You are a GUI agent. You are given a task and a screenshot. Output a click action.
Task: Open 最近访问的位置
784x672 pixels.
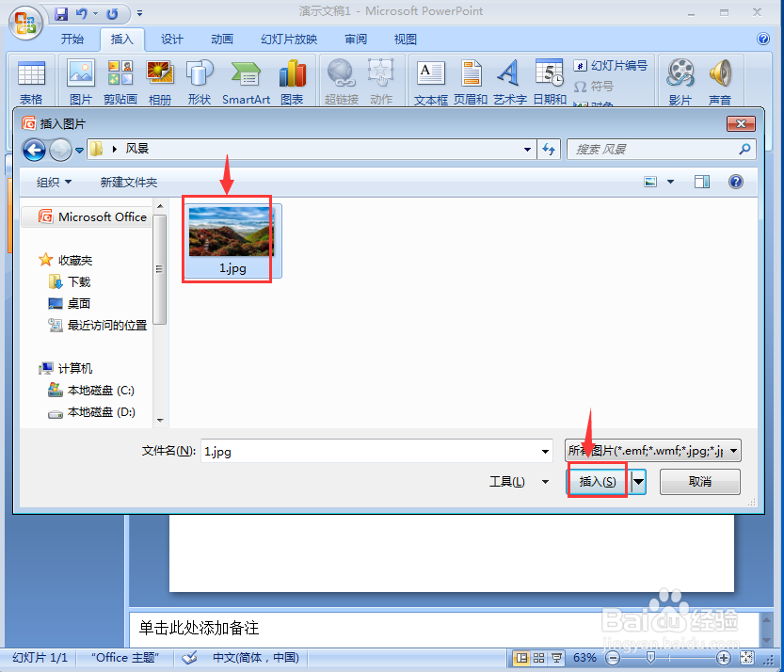tap(98, 326)
